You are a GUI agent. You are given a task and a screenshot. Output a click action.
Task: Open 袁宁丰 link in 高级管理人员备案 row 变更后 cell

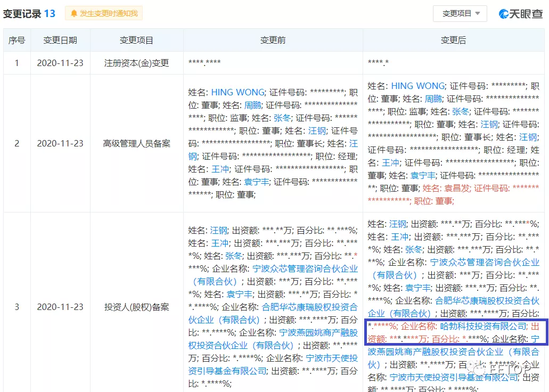[x=423, y=176]
